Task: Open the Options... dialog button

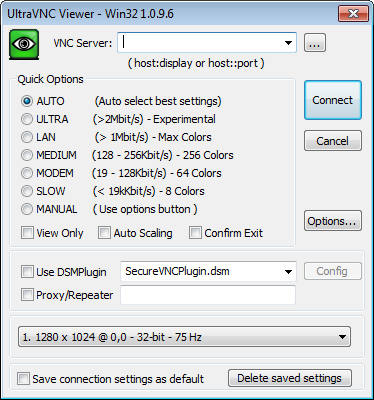Action: pos(333,221)
